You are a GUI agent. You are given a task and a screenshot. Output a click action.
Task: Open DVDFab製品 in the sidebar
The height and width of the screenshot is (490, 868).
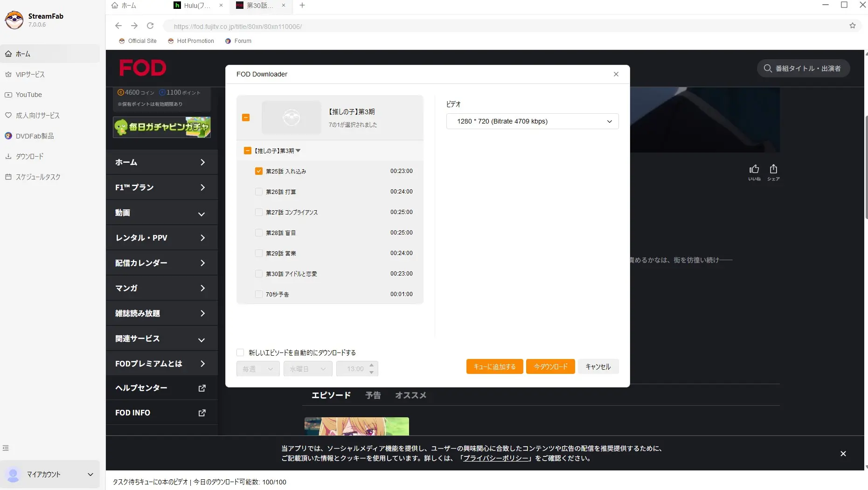pyautogui.click(x=50, y=136)
